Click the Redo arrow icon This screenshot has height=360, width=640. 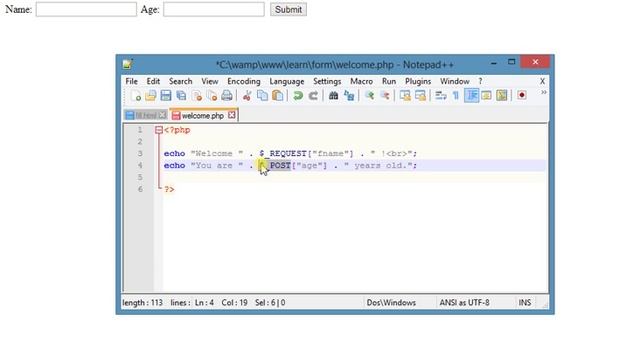click(313, 96)
